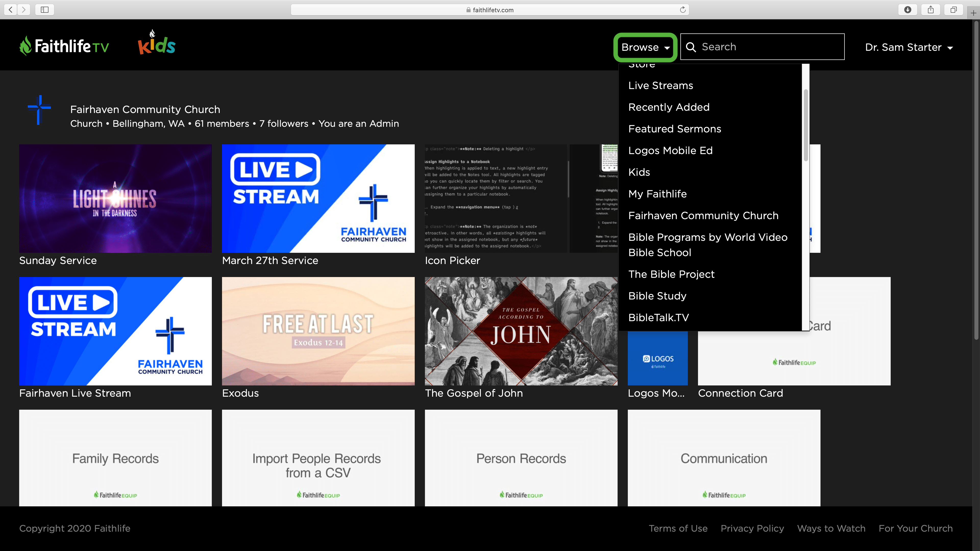The image size is (980, 551).
Task: Open The Gospel of John thumbnail
Action: point(521,331)
